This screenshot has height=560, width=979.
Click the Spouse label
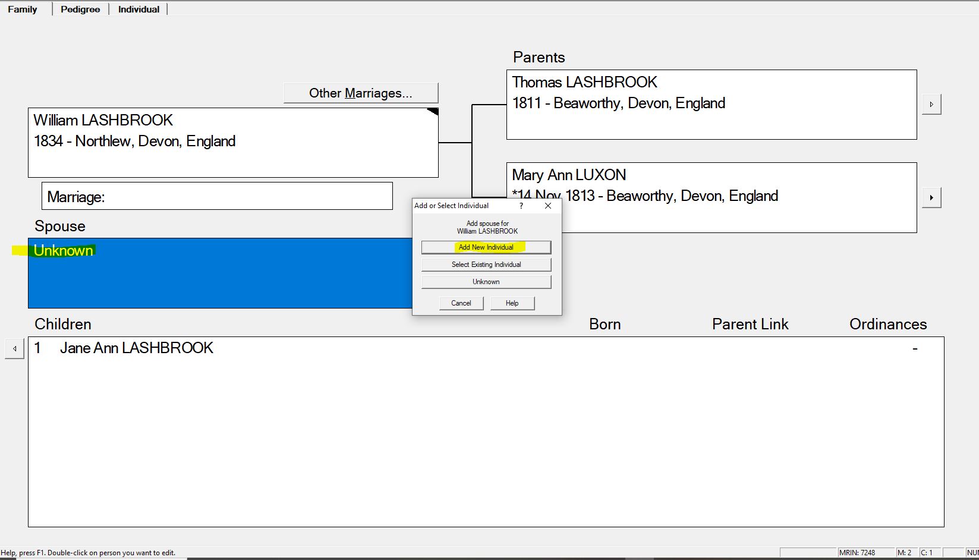[x=60, y=226]
